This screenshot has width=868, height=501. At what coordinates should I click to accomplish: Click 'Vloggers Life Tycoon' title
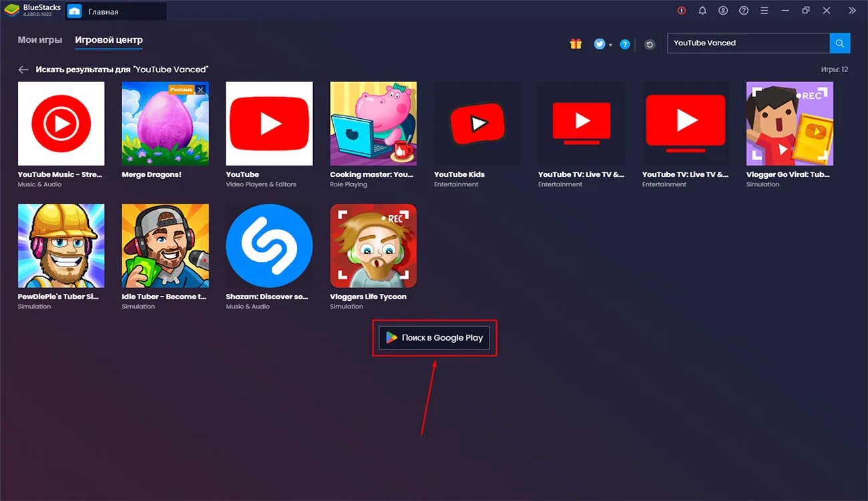click(368, 297)
